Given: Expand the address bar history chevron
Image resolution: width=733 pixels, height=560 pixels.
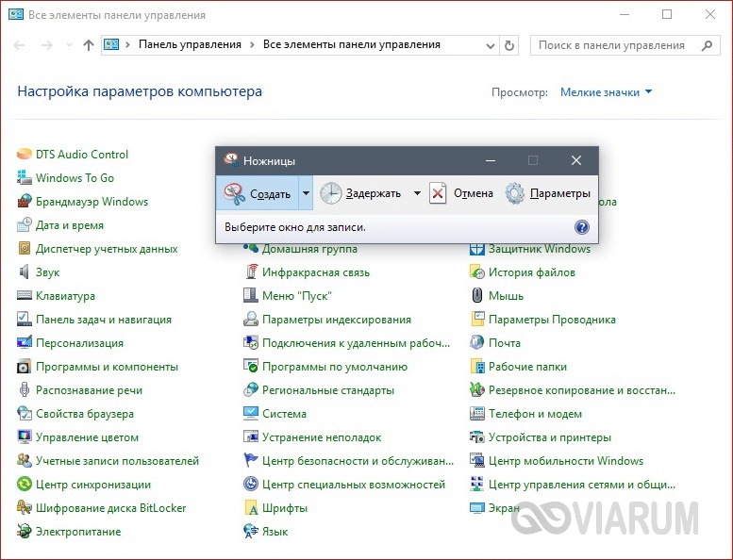Looking at the screenshot, I should [x=491, y=46].
